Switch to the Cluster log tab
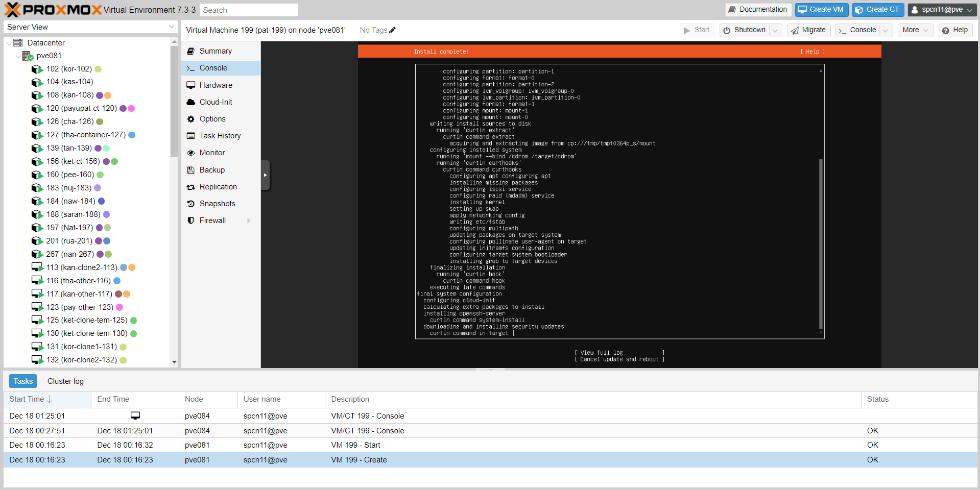 click(65, 381)
